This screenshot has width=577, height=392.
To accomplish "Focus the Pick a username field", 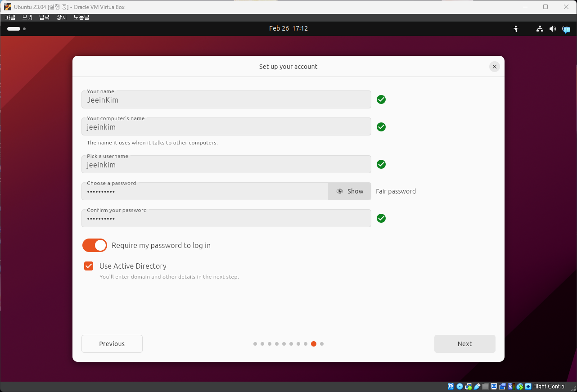I will point(226,164).
